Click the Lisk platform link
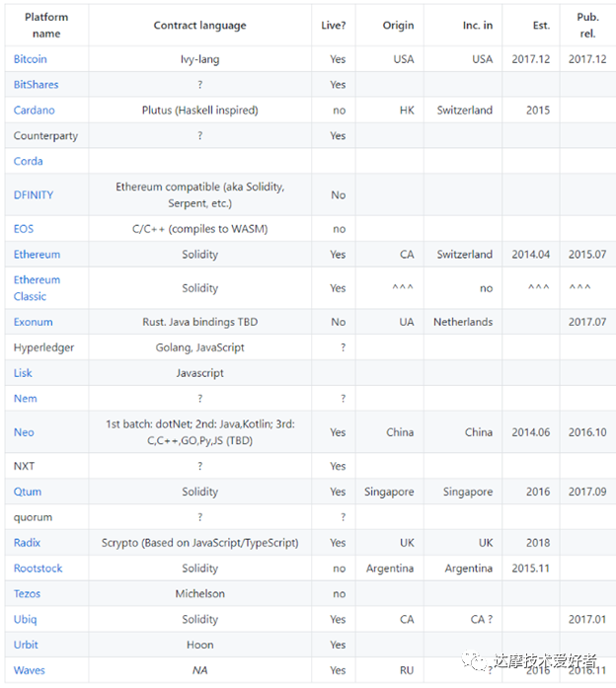The image size is (616, 688). 23,373
